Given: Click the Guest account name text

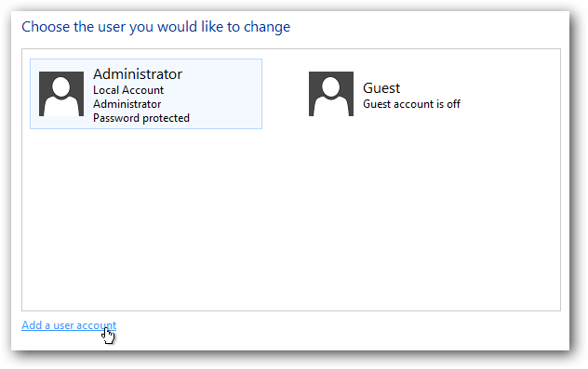Looking at the screenshot, I should click(381, 88).
